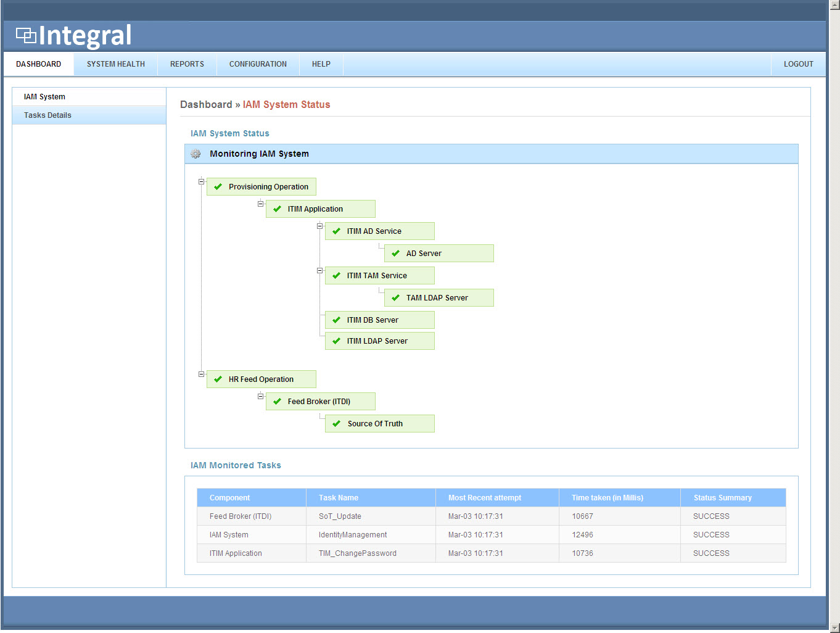Screen dimensions: 840x633
Task: Collapse the ITIM AD Service node
Action: click(319, 226)
